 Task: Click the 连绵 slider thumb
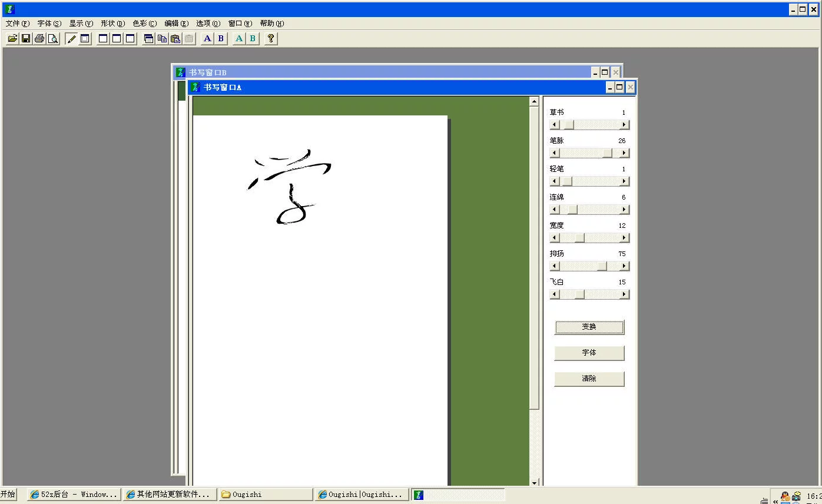click(x=572, y=210)
